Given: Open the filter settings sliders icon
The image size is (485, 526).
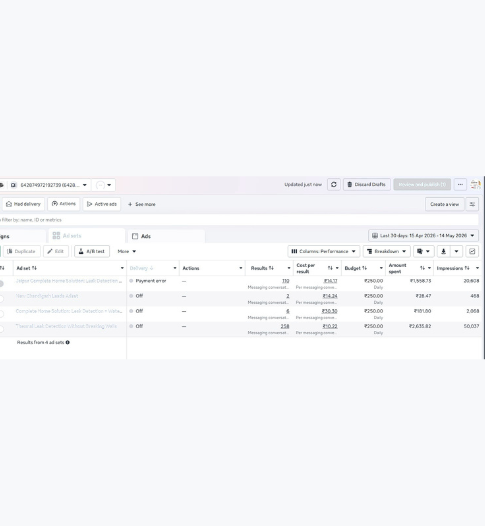Looking at the screenshot, I should (472, 204).
